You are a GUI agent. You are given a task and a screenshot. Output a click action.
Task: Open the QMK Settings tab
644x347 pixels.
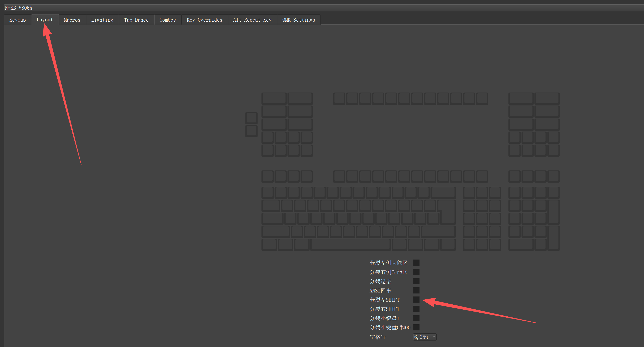coord(299,20)
